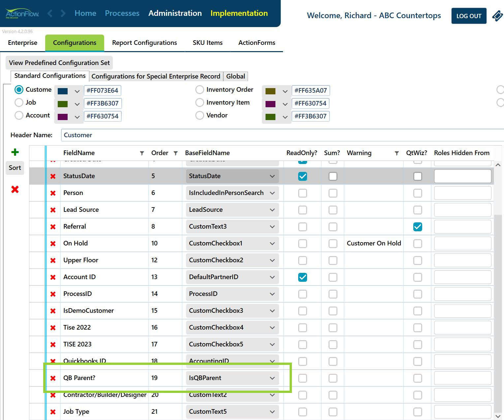Click the FieldName column filter icon
The height and width of the screenshot is (420, 504).
tap(142, 153)
